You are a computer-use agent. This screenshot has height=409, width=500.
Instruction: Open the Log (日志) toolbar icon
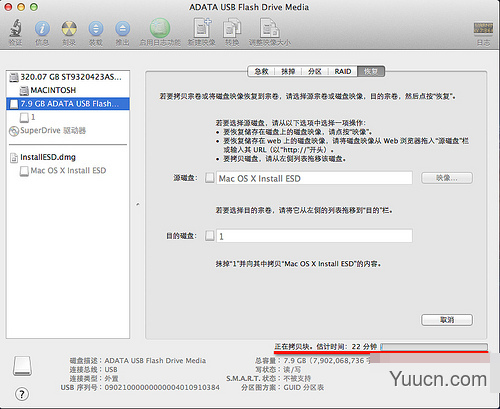pos(483,29)
